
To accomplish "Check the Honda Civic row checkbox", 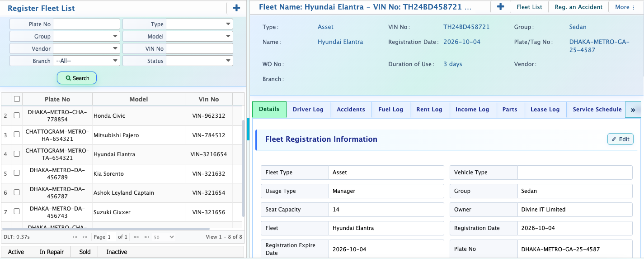I will click(x=17, y=115).
